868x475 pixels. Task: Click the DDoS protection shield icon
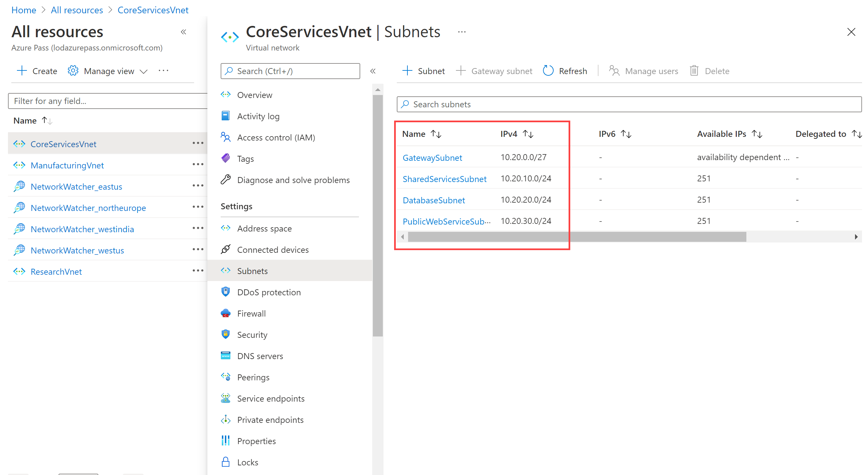coord(226,292)
